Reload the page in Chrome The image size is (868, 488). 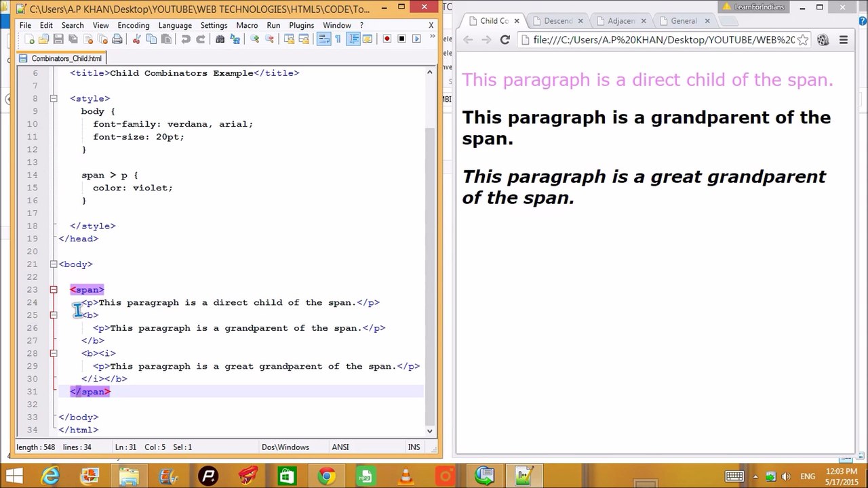tap(505, 40)
